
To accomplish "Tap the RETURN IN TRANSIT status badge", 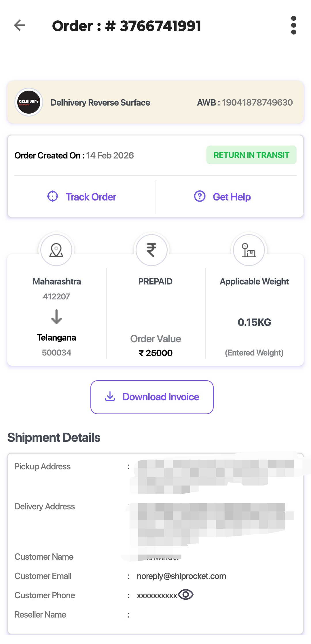I will [251, 155].
